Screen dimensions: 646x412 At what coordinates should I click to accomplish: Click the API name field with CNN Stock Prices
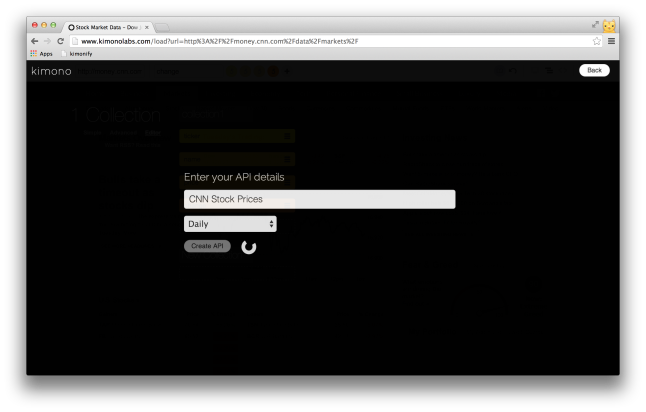tap(319, 199)
